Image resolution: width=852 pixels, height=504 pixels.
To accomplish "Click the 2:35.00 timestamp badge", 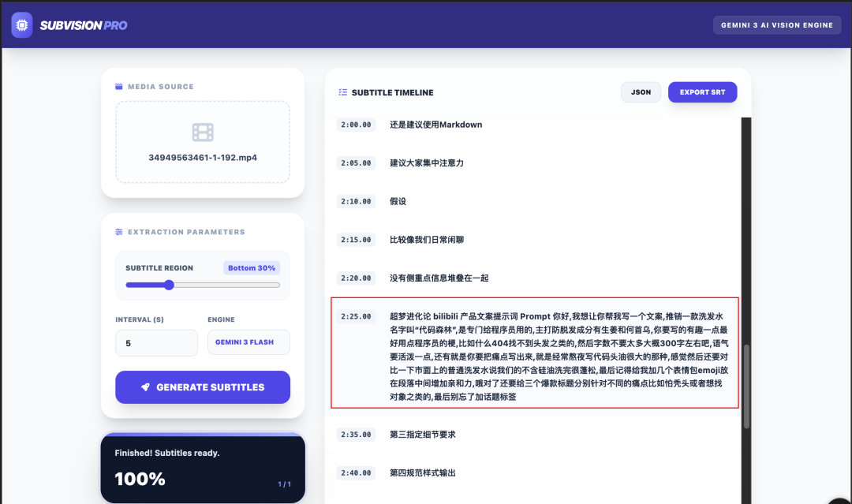I will tap(356, 434).
